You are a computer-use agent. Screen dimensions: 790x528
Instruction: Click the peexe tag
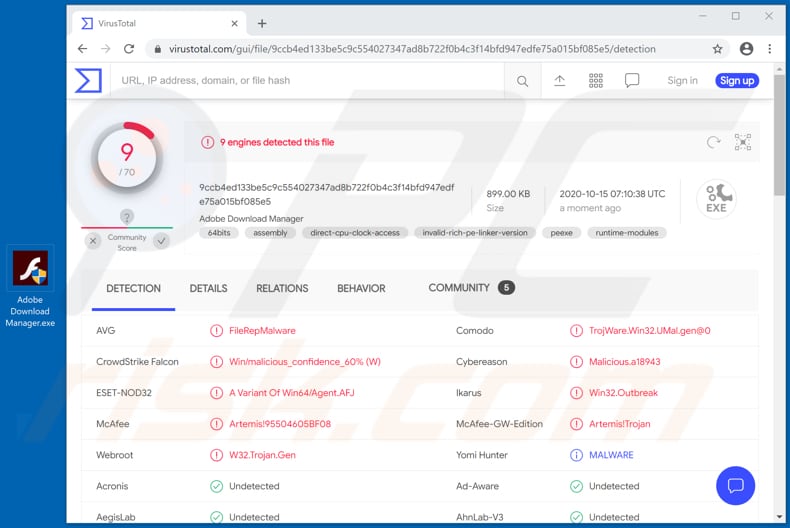[x=561, y=233]
